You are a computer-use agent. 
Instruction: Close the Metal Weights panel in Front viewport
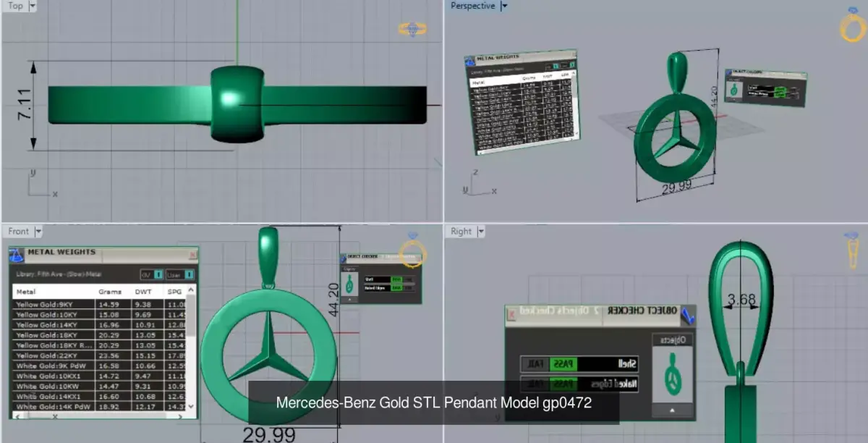[x=192, y=255]
